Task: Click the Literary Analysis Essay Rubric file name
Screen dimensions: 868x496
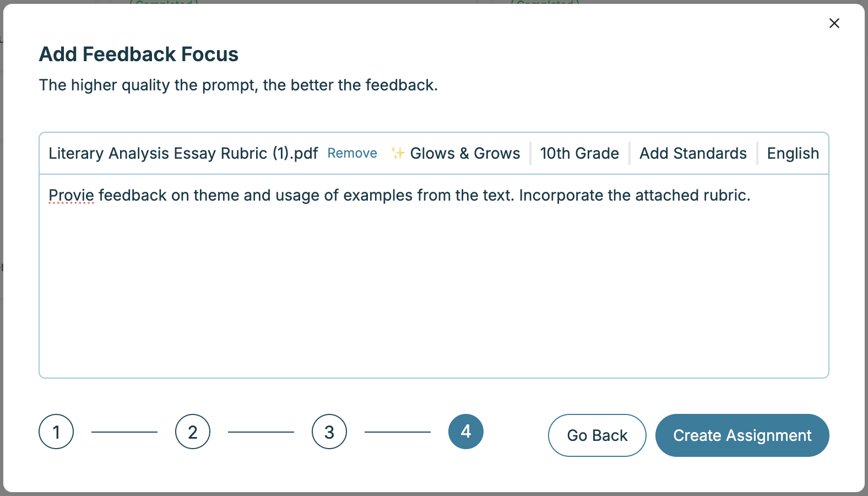Action: 183,153
